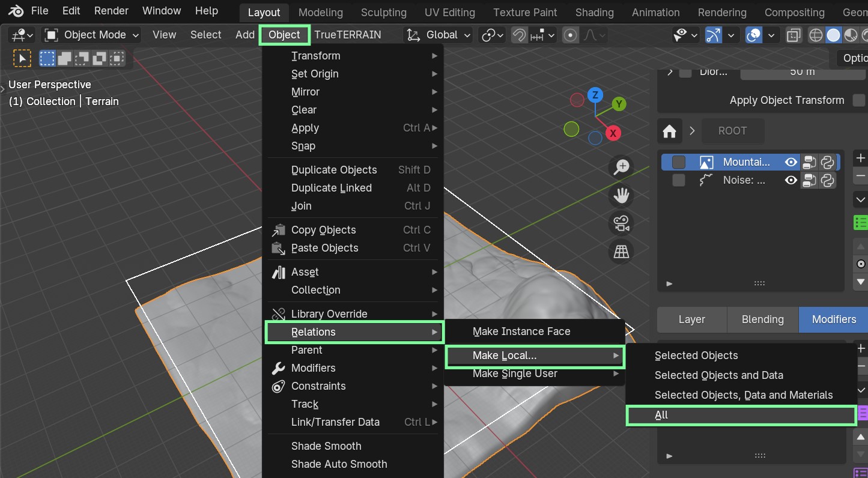Screen dimensions: 868x478
Task: Click the home icon beside ROOT
Action: click(x=670, y=131)
